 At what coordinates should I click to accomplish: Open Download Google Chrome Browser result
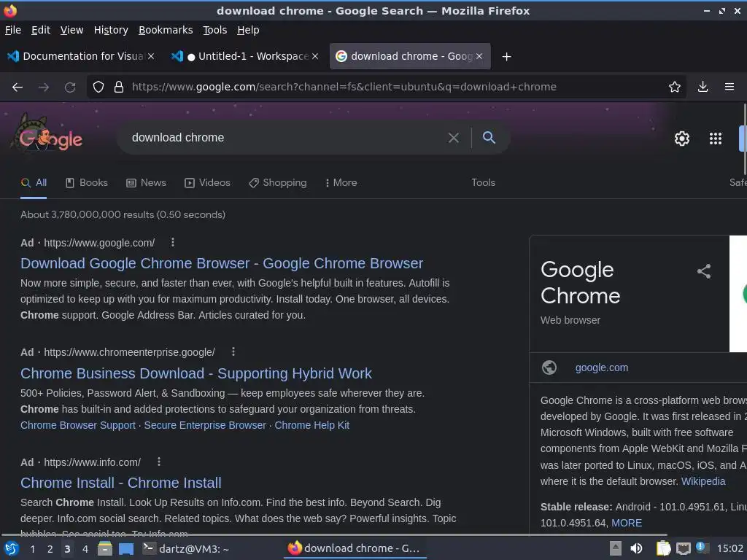tap(222, 263)
